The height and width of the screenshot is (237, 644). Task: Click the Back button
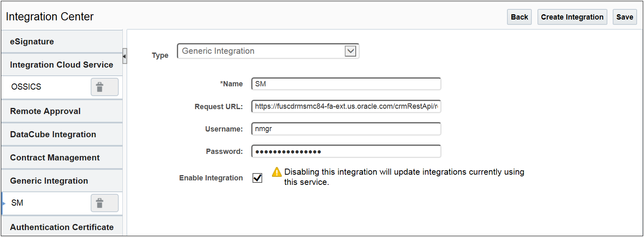519,17
